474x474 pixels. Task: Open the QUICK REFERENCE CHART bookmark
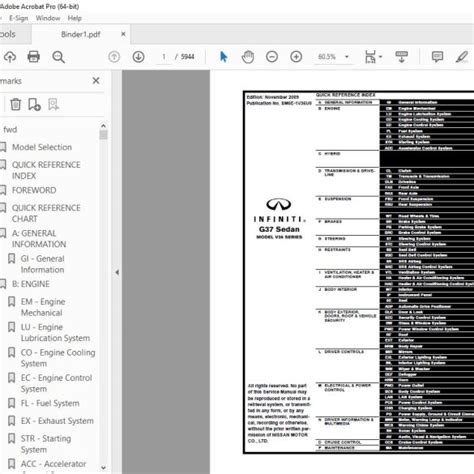point(46,213)
